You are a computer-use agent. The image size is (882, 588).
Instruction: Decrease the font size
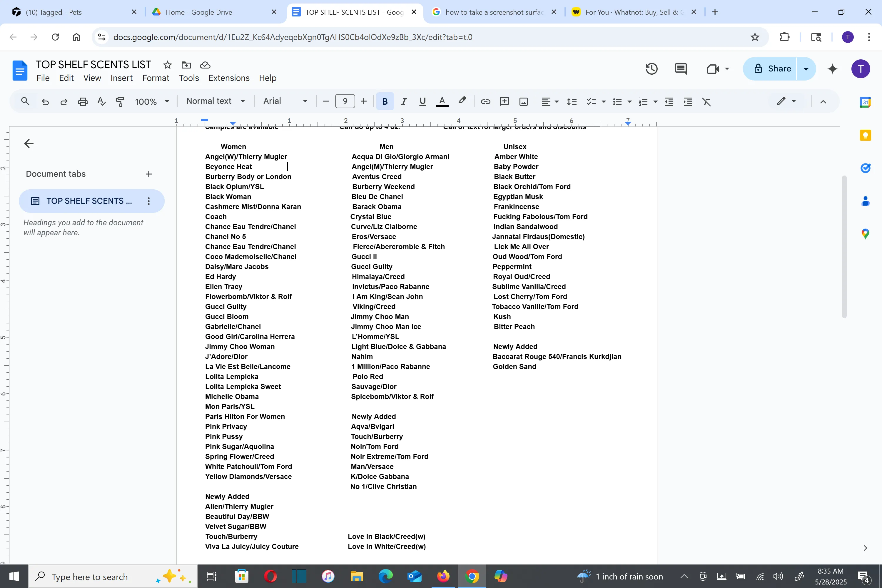tap(326, 101)
